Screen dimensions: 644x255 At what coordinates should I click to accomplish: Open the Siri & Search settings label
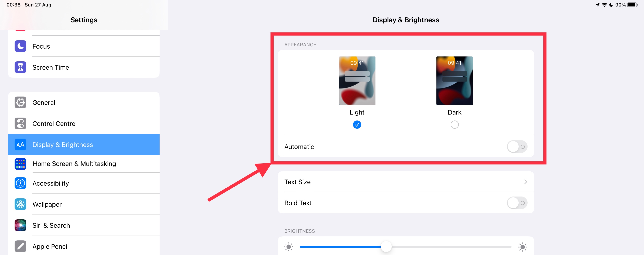(51, 225)
